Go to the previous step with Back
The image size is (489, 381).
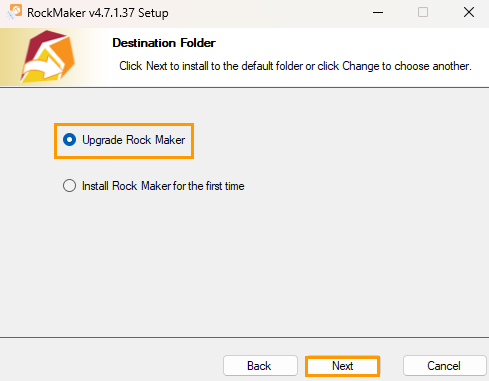coord(260,366)
